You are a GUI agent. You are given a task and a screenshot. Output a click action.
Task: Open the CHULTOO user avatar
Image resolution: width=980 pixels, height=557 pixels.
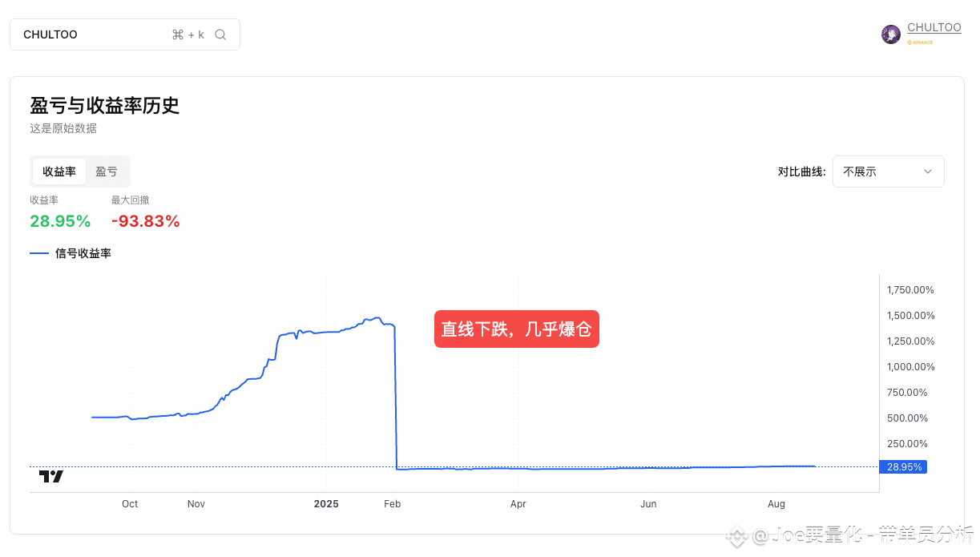891,34
